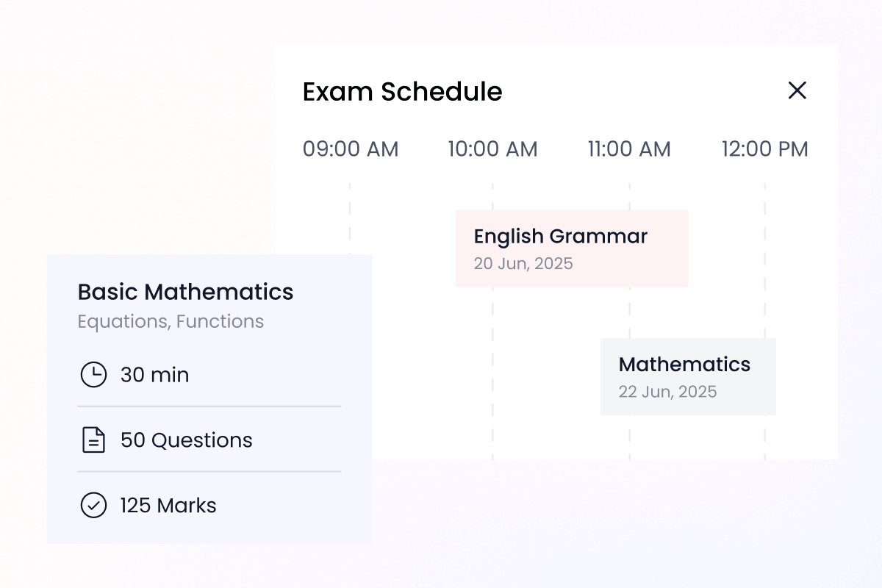Click the clock duration icon on Basic Mathematics card
The width and height of the screenshot is (882, 588).
pos(93,375)
